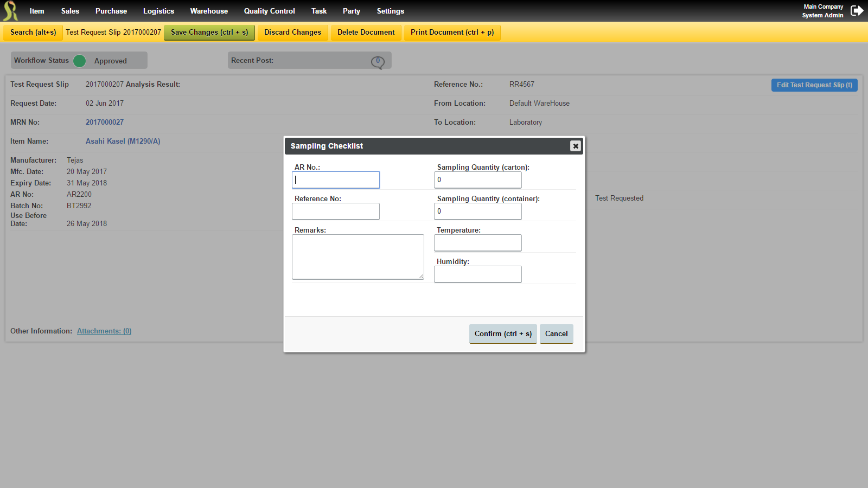Open the Attachments (0) link

[x=104, y=331]
